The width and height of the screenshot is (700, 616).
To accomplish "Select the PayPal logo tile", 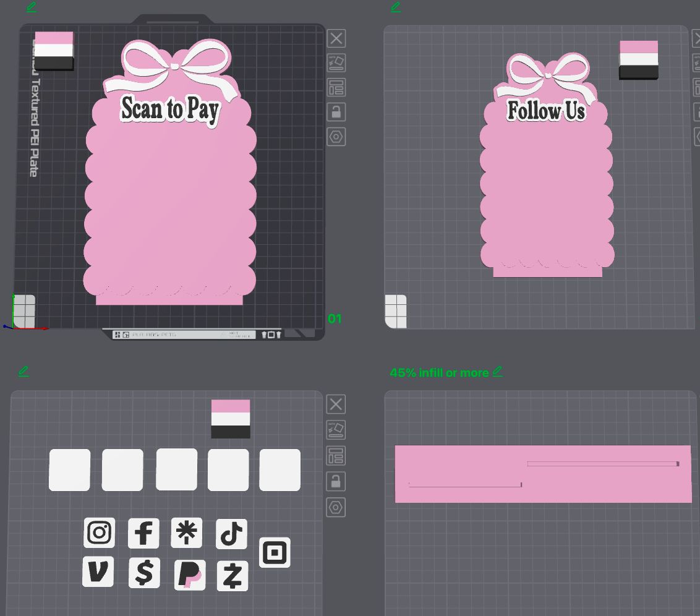I will (190, 575).
